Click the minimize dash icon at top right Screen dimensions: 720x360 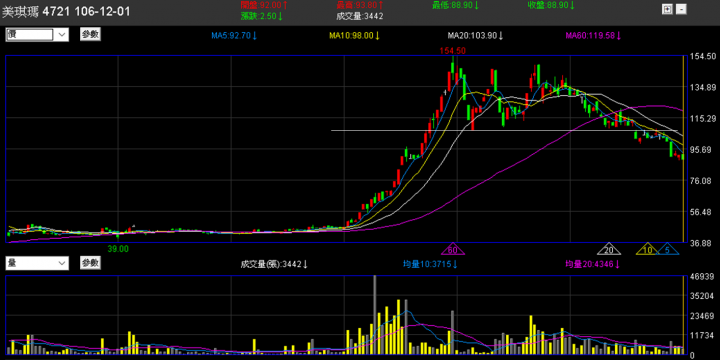(x=682, y=9)
